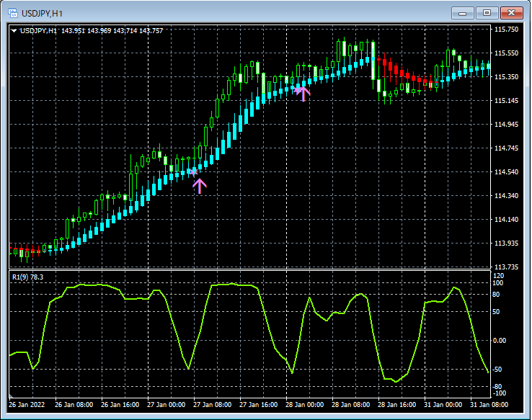
Task: Click the 28 Jan 16:00 time label
Action: [397, 404]
